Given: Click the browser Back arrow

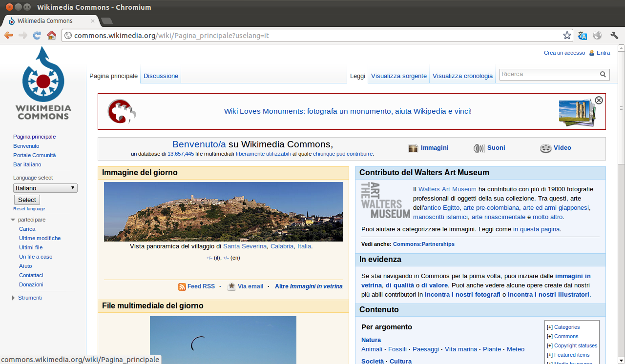Looking at the screenshot, I should [x=9, y=35].
